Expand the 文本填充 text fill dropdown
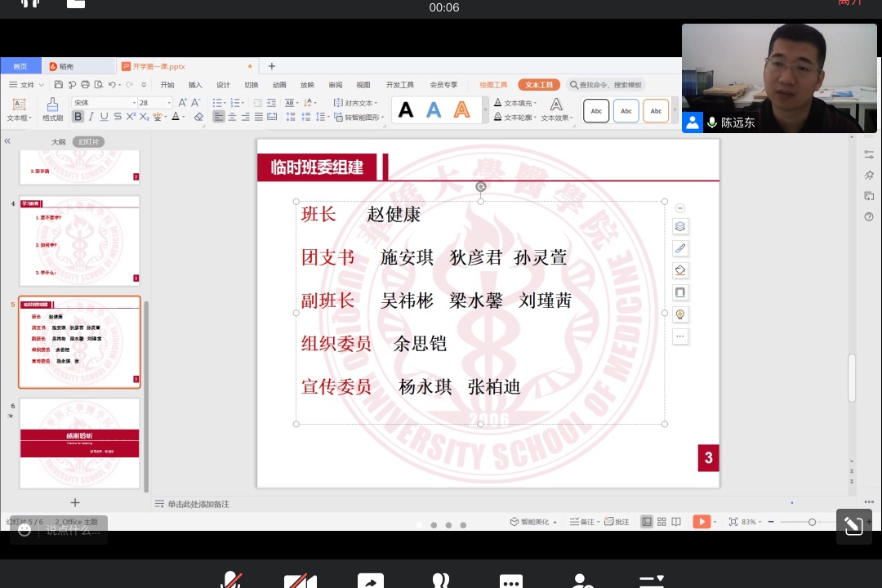Screen dimensions: 882x588 click(x=536, y=103)
